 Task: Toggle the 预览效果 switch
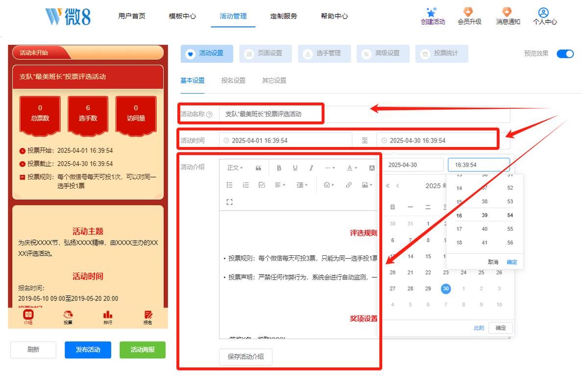point(565,54)
